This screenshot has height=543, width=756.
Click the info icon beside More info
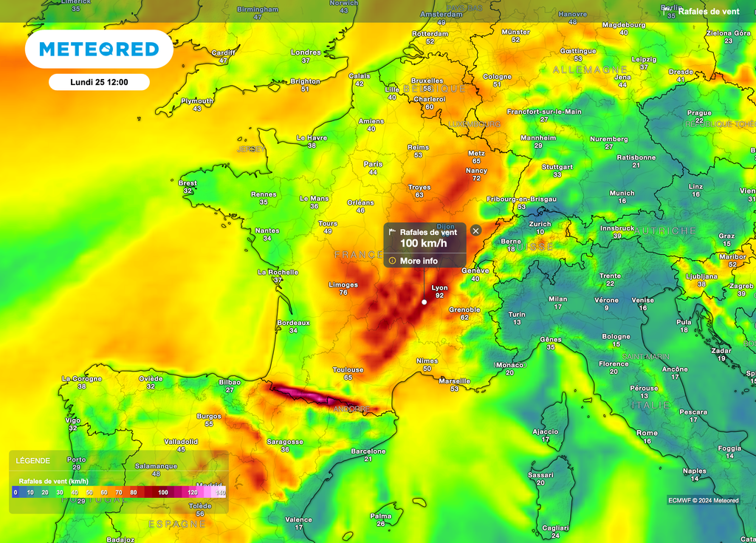393,261
